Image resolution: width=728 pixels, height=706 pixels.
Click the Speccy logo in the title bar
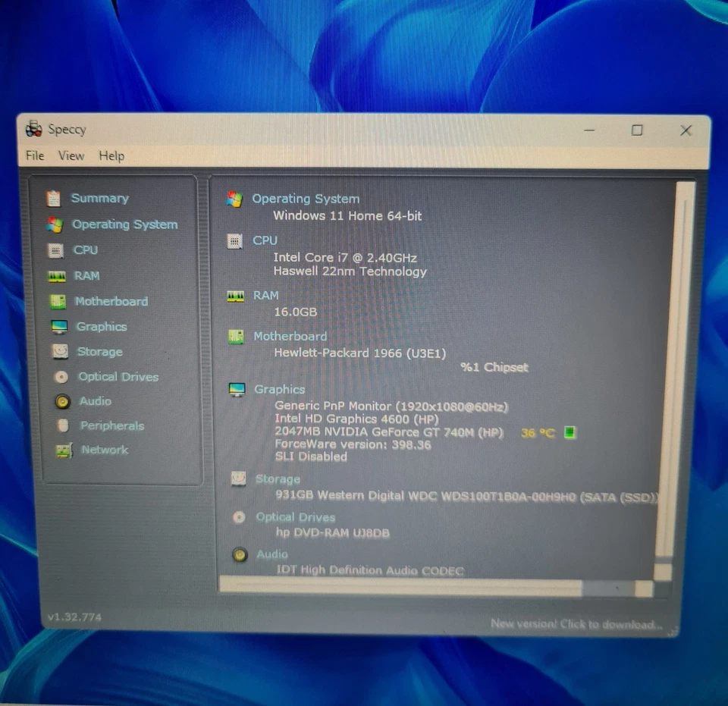click(33, 129)
